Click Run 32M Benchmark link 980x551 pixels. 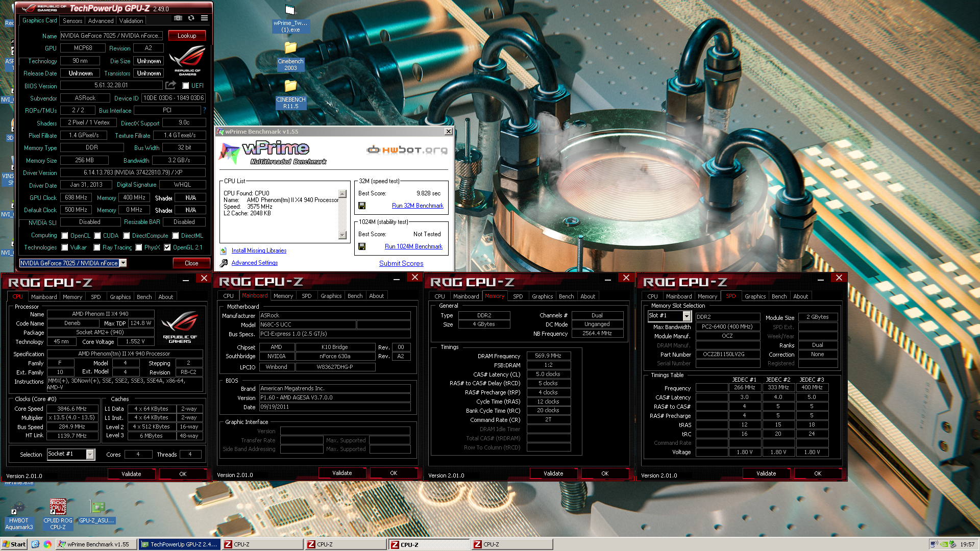418,206
